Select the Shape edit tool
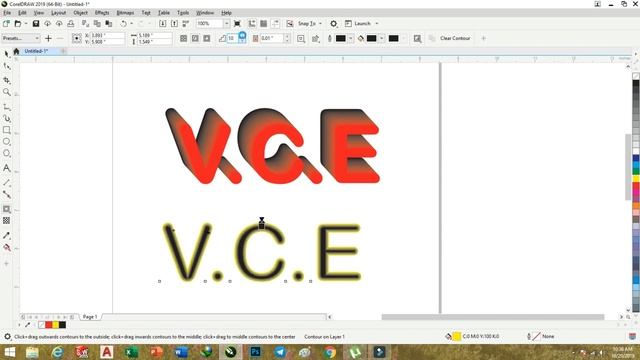This screenshot has width=640, height=360. pos(7,67)
